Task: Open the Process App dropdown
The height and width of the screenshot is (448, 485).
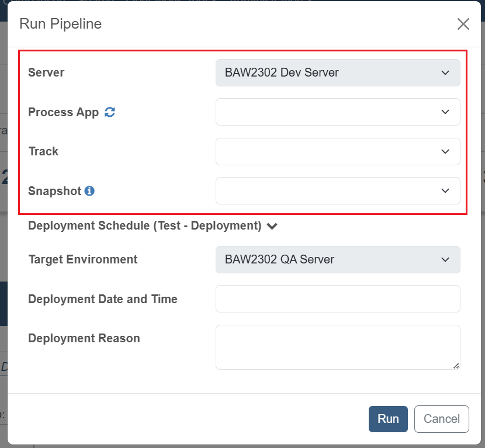Action: point(338,112)
